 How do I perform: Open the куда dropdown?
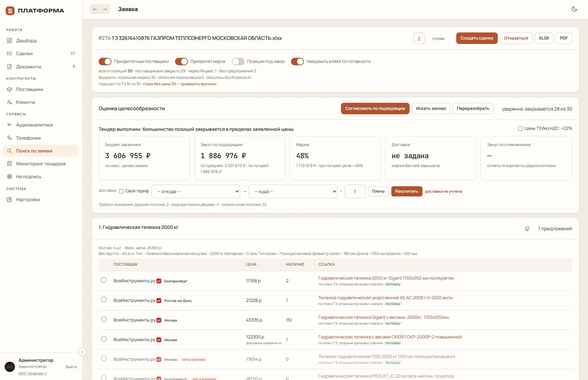click(293, 191)
